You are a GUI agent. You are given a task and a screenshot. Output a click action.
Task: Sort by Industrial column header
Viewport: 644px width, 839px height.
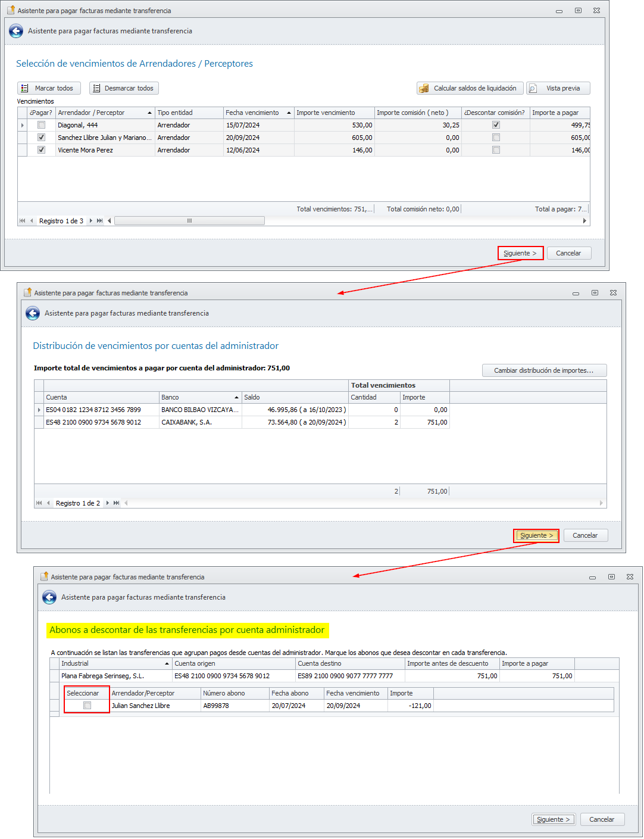pos(115,663)
